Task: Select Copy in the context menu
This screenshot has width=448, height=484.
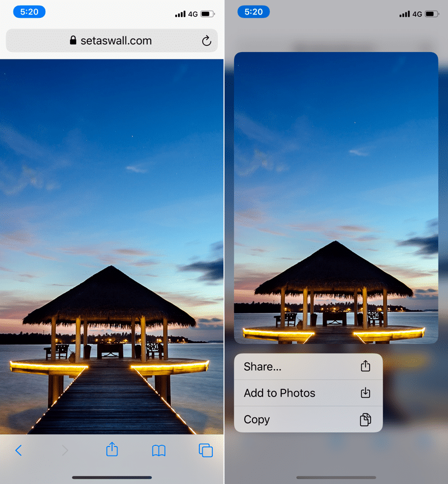Action: pos(256,420)
